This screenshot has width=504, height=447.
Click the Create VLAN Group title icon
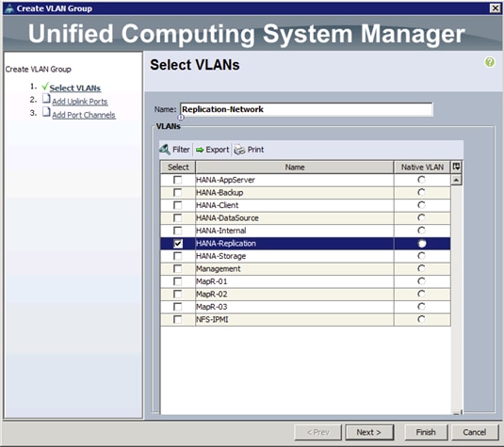9,8
